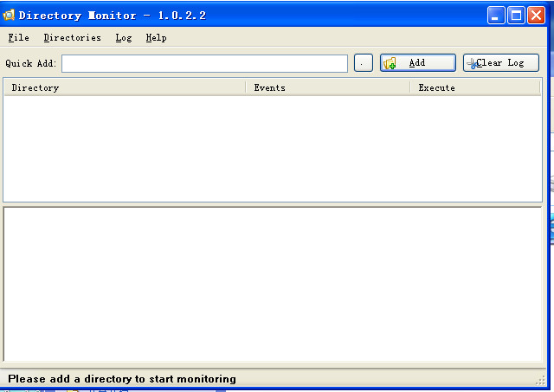Open the Directories menu
The height and width of the screenshot is (392, 554).
tap(73, 37)
